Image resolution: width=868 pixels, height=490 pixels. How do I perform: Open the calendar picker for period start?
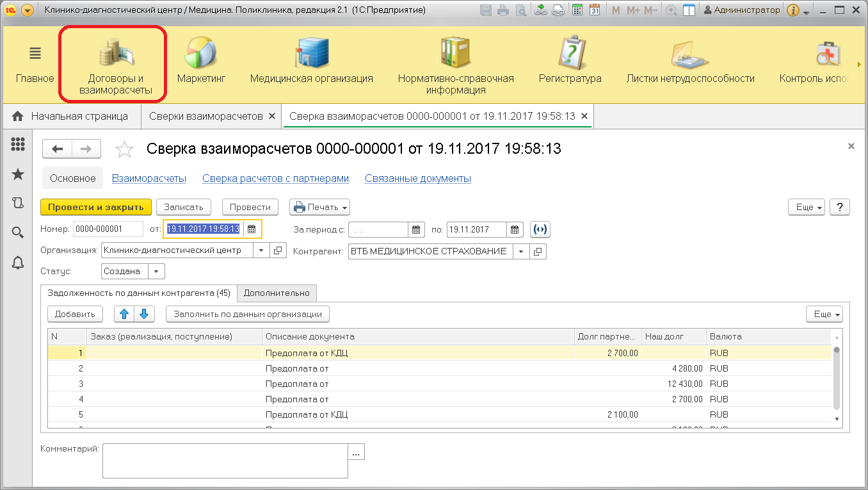pos(417,229)
